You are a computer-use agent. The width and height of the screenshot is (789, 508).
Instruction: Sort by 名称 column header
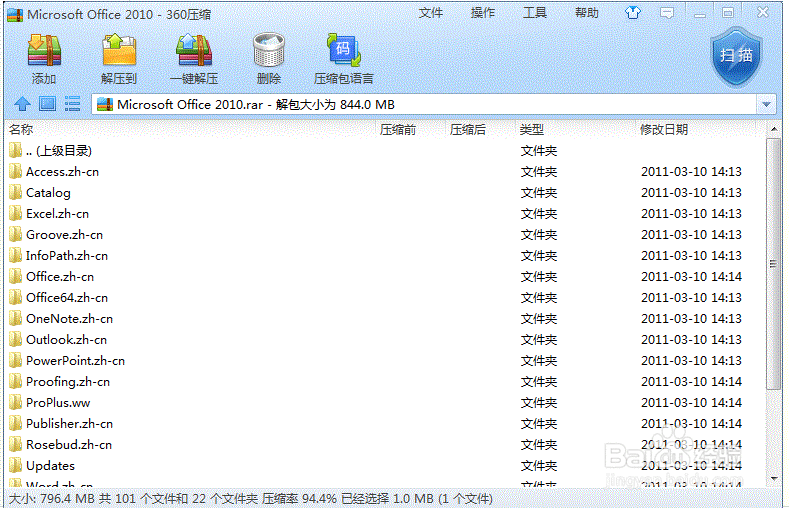[21, 130]
